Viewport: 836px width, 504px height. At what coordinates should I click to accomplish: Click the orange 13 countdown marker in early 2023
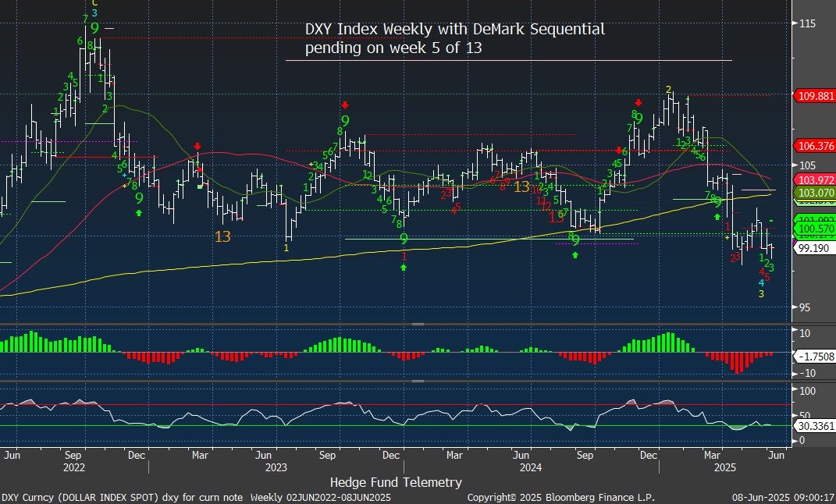coord(222,236)
